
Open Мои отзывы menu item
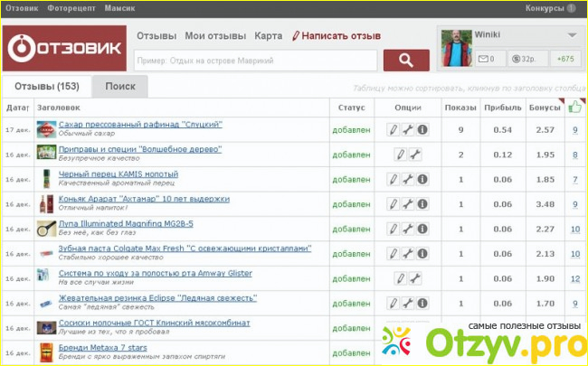point(215,36)
